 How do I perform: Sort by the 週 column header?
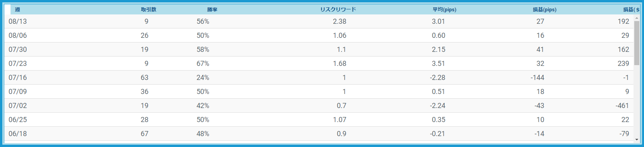click(x=18, y=10)
